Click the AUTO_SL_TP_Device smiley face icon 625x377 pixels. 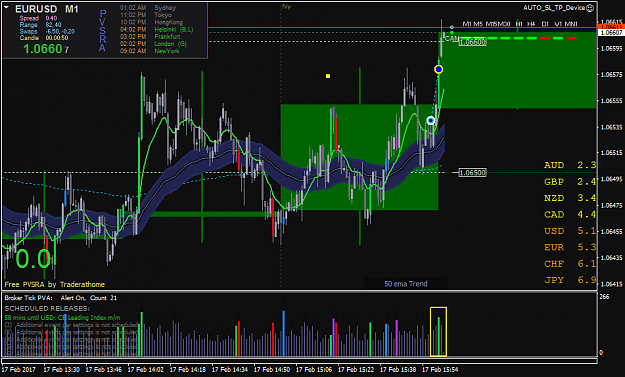(590, 8)
